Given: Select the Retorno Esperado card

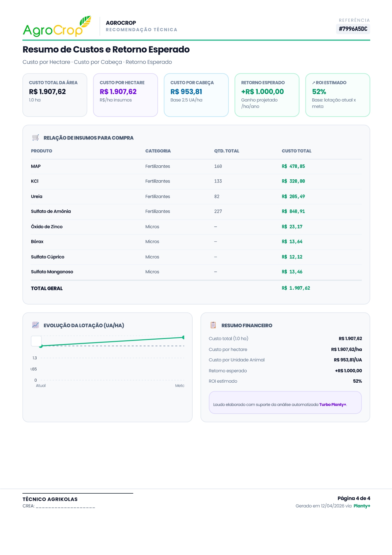Looking at the screenshot, I should [267, 95].
